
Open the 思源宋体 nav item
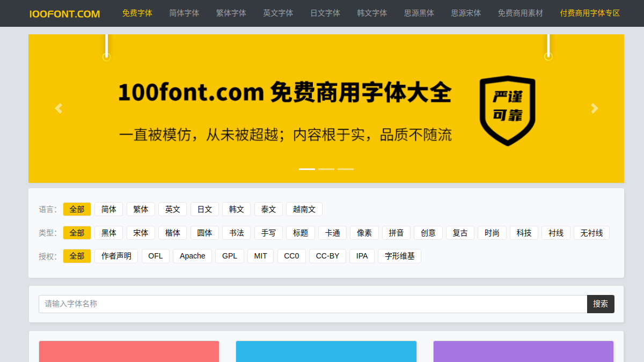pos(466,13)
